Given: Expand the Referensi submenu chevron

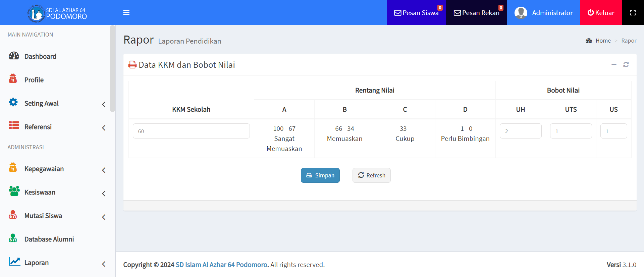Looking at the screenshot, I should tap(104, 128).
